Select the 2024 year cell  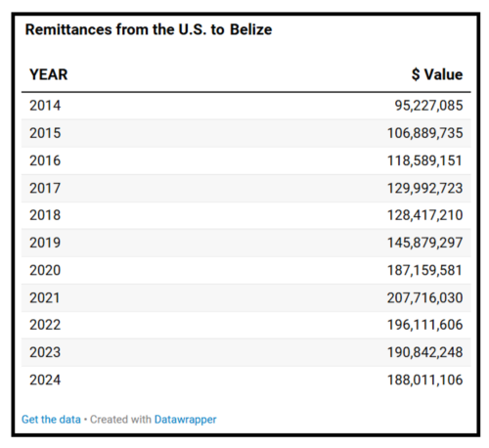pyautogui.click(x=45, y=380)
